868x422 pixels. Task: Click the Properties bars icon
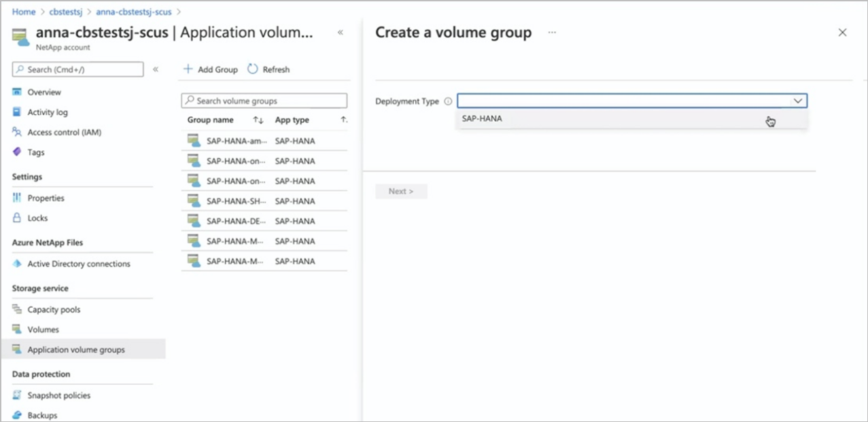point(17,198)
